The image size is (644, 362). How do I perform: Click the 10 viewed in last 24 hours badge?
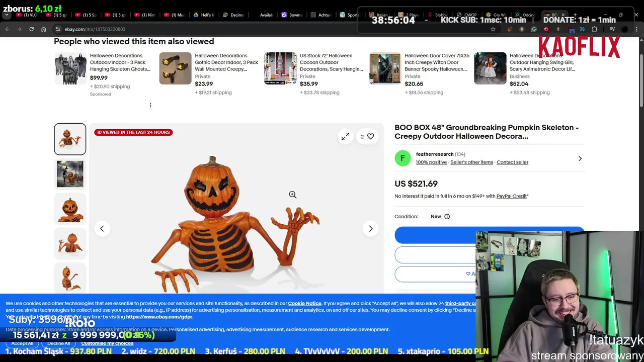click(x=133, y=132)
